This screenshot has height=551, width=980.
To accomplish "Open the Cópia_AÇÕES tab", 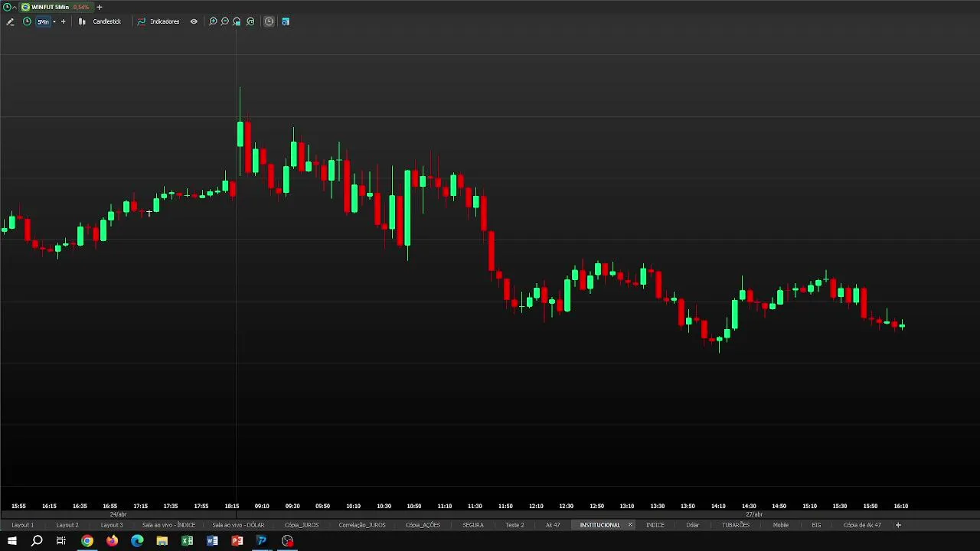I will [423, 525].
